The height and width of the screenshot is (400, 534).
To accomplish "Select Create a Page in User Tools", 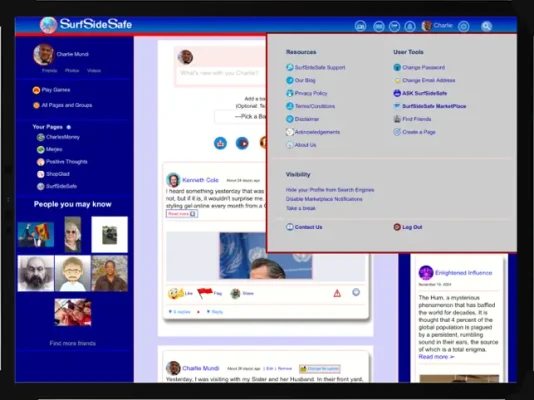I will click(x=414, y=132).
